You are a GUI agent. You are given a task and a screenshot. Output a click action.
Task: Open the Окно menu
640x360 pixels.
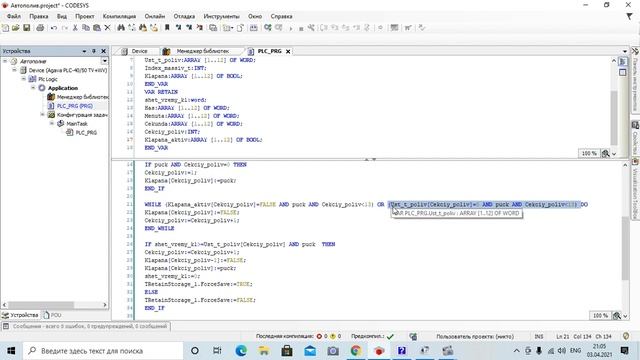[x=255, y=16]
